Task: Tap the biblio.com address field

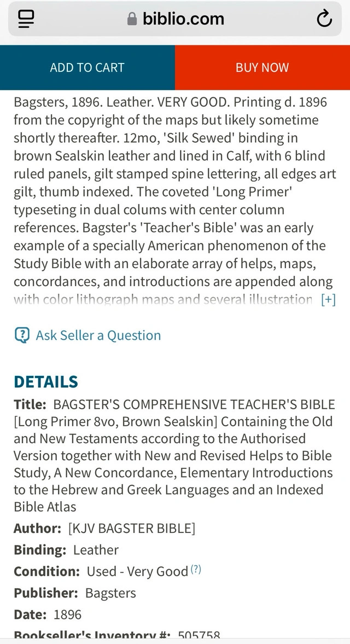Action: (x=183, y=19)
